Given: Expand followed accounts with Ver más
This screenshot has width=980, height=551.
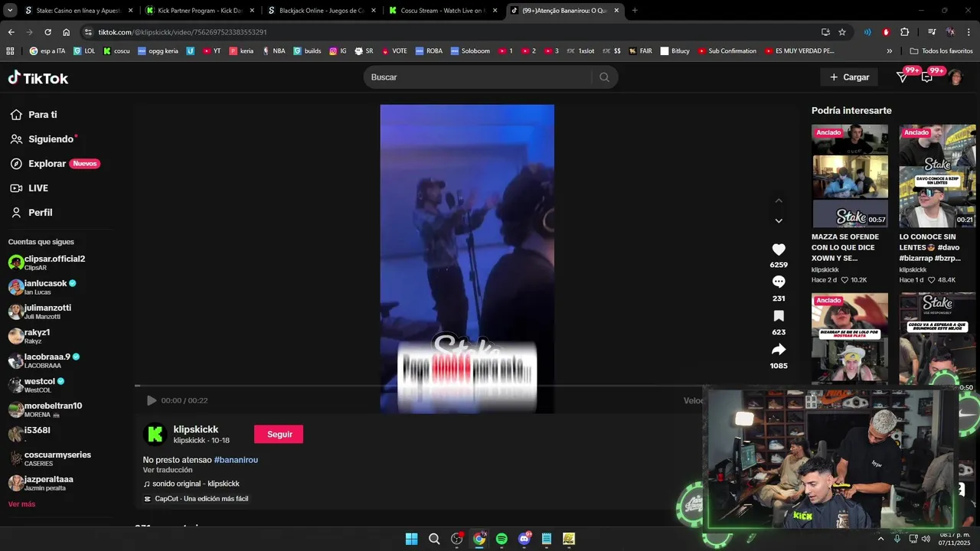Looking at the screenshot, I should pyautogui.click(x=21, y=504).
